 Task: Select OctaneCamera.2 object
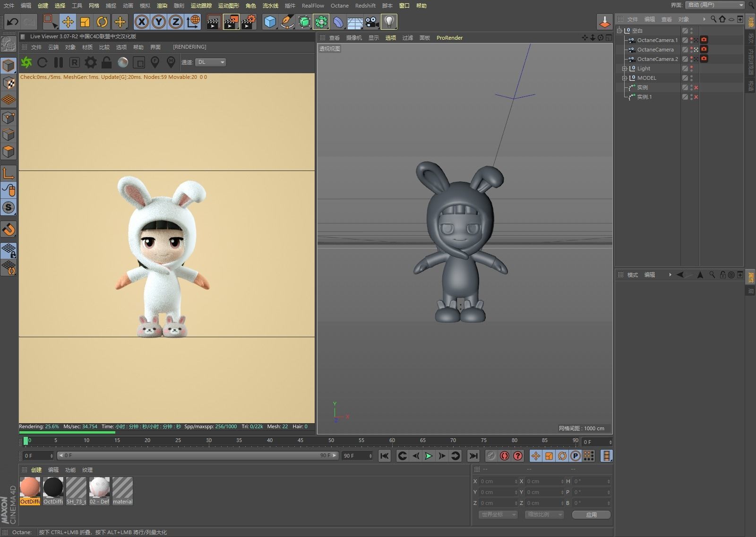tap(657, 59)
